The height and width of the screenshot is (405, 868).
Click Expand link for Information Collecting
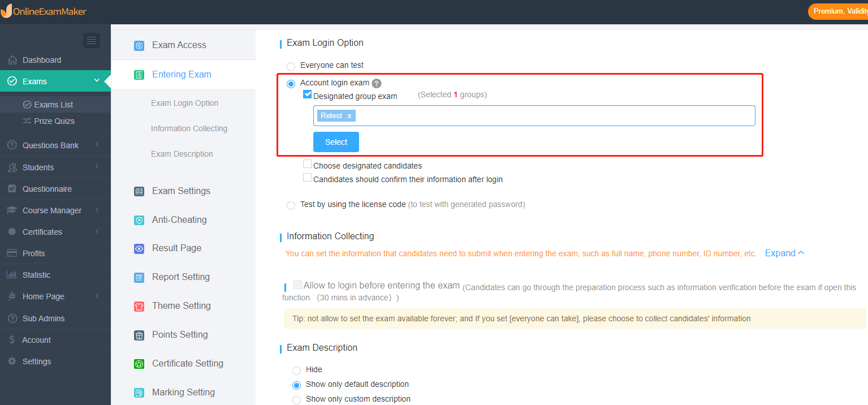(784, 253)
